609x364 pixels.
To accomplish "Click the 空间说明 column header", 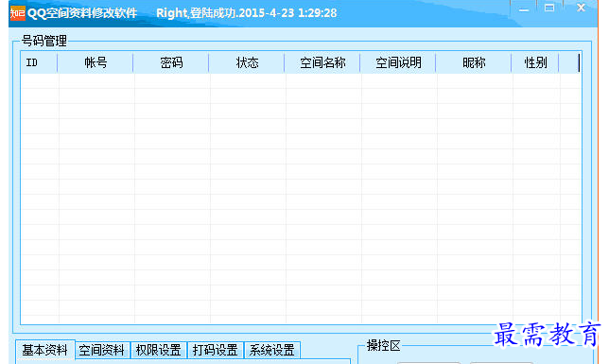I will point(398,62).
